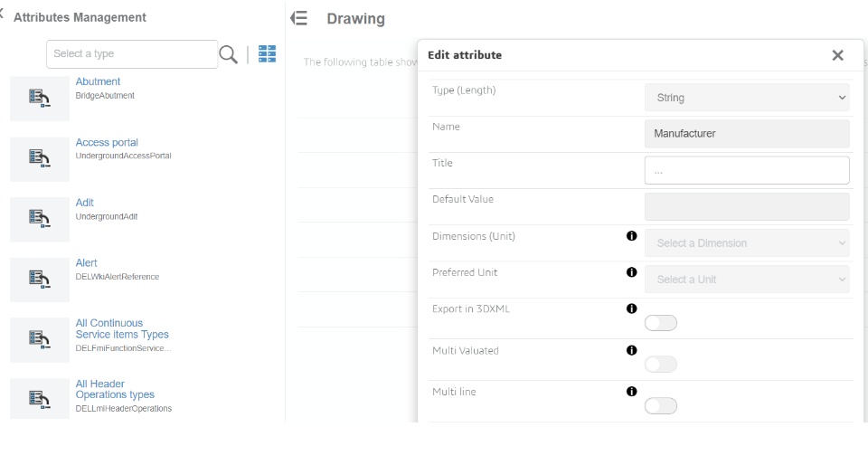Switch to tile view icon

pos(267,54)
